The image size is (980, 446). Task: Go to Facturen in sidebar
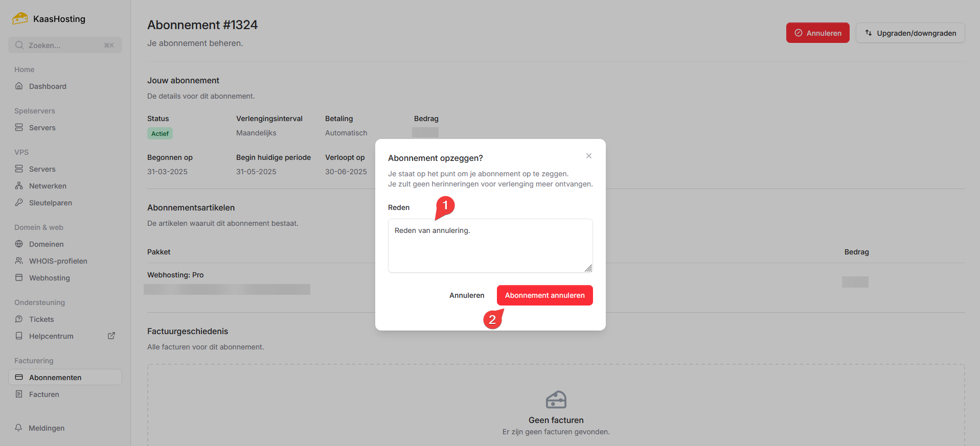pyautogui.click(x=44, y=394)
